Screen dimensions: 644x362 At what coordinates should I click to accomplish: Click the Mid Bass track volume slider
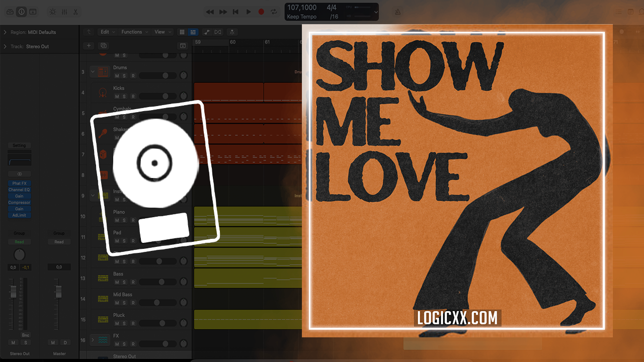(157, 303)
